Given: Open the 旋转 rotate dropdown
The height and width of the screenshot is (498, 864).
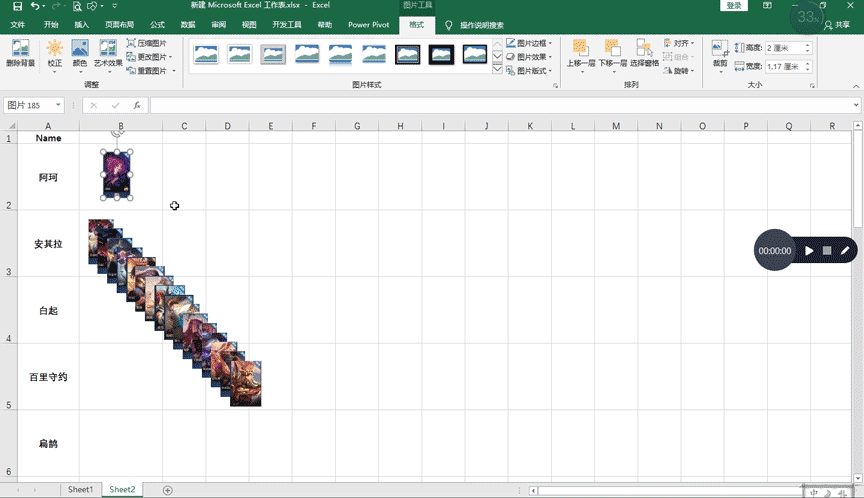Looking at the screenshot, I should [679, 71].
